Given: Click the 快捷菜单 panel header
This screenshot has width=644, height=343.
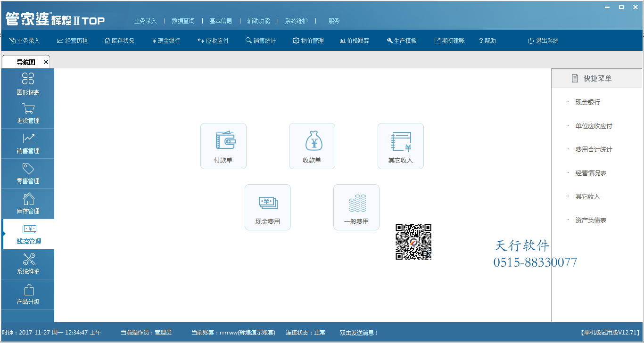Looking at the screenshot, I should [x=597, y=78].
